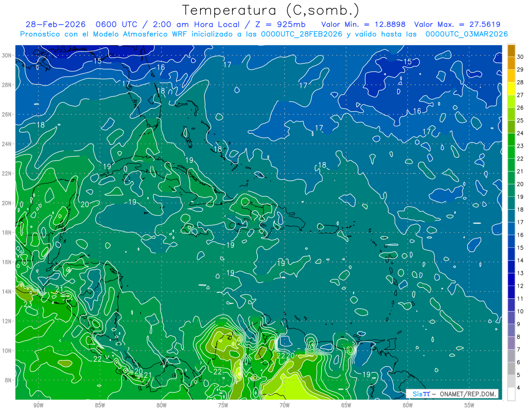Click the '18N' latitude axis label

coord(8,232)
